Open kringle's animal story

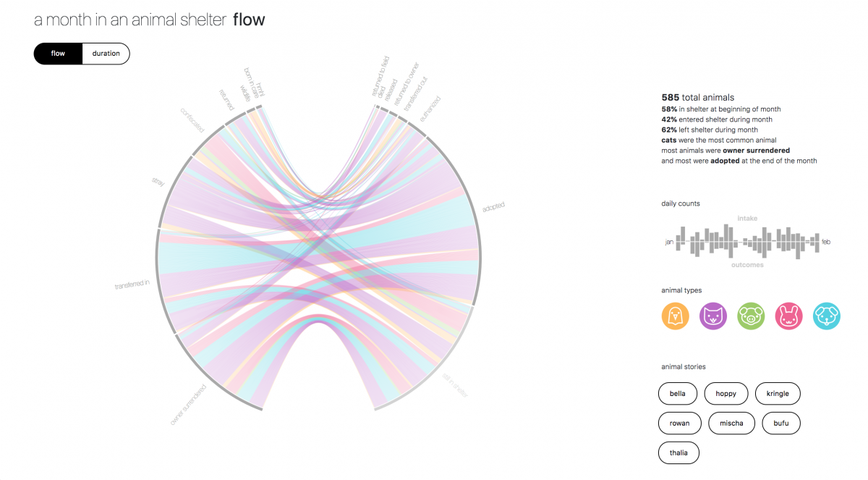point(778,394)
